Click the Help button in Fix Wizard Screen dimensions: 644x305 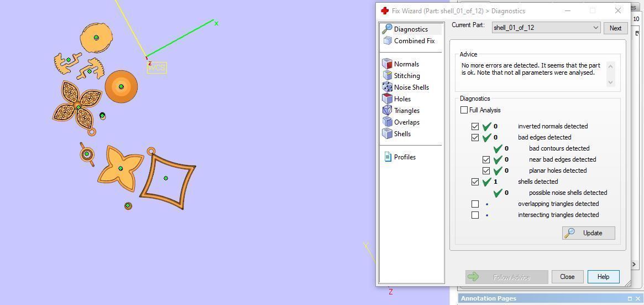point(603,277)
